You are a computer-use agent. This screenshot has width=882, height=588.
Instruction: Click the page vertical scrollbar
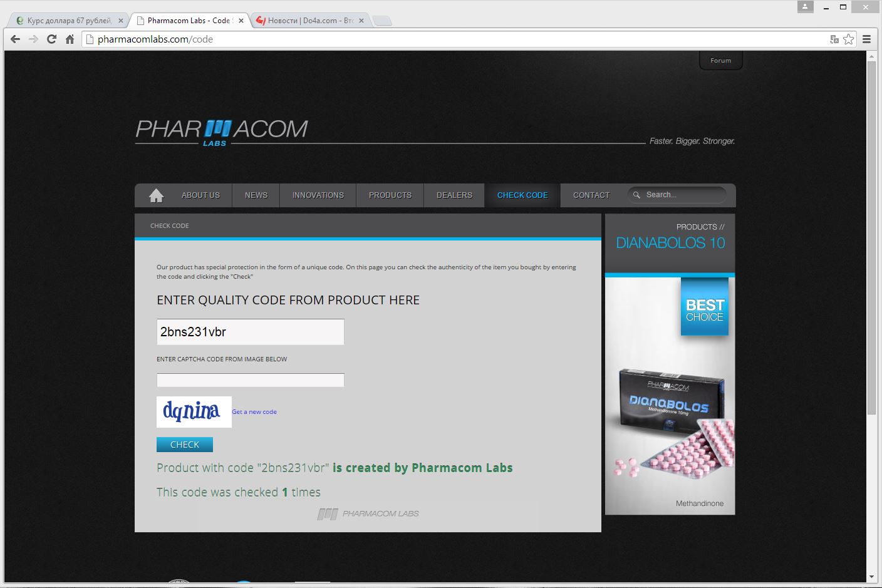871,238
